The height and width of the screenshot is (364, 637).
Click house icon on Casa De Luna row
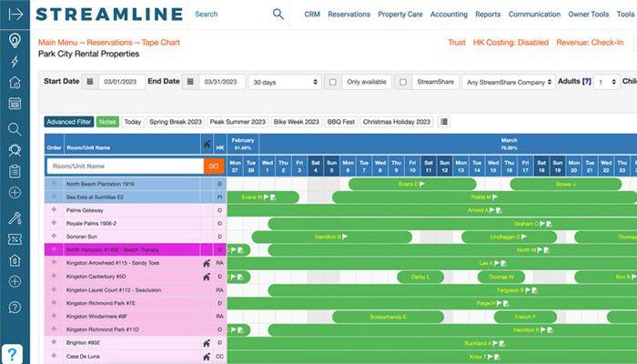[207, 357]
